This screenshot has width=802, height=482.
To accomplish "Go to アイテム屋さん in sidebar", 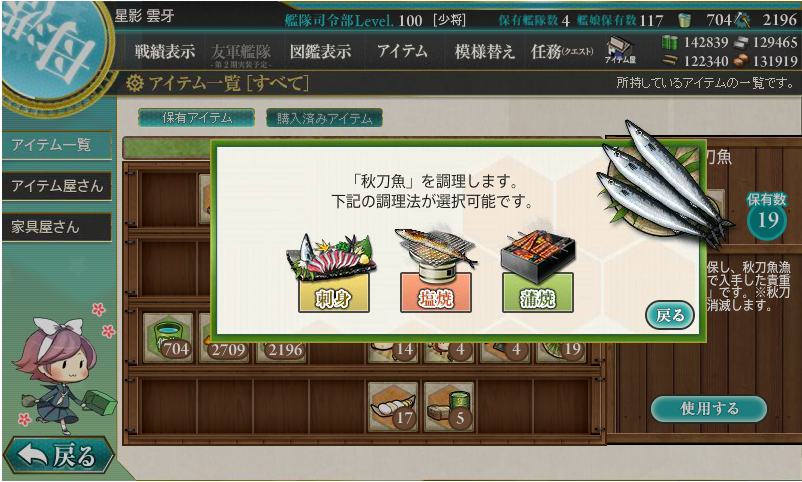I will [57, 186].
